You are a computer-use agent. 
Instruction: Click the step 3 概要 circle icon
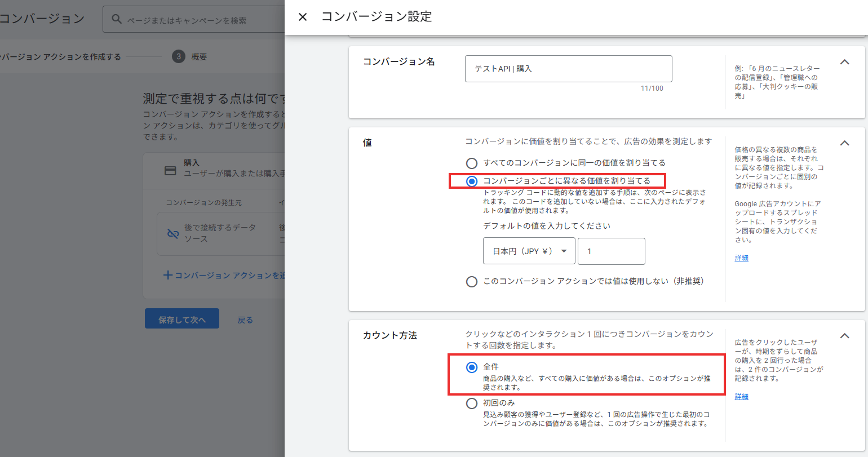[x=179, y=56]
